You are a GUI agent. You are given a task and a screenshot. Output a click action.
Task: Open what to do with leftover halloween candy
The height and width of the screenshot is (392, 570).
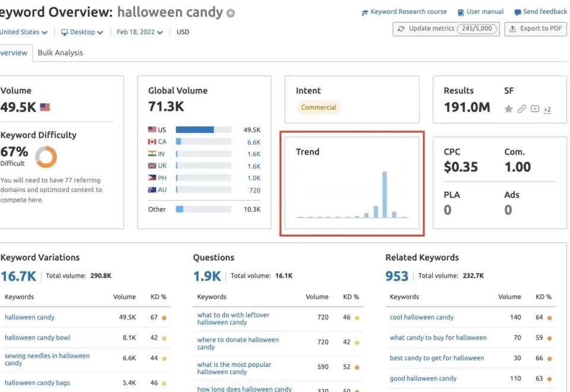point(233,318)
